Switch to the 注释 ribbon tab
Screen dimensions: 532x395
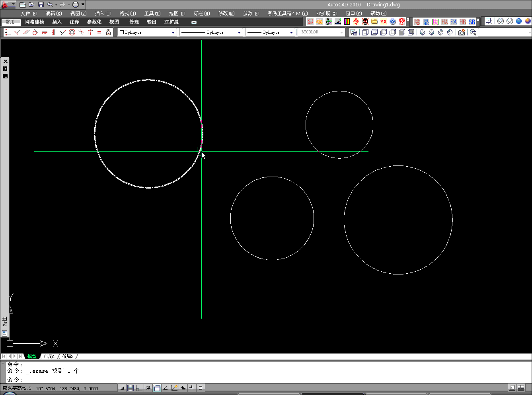74,22
